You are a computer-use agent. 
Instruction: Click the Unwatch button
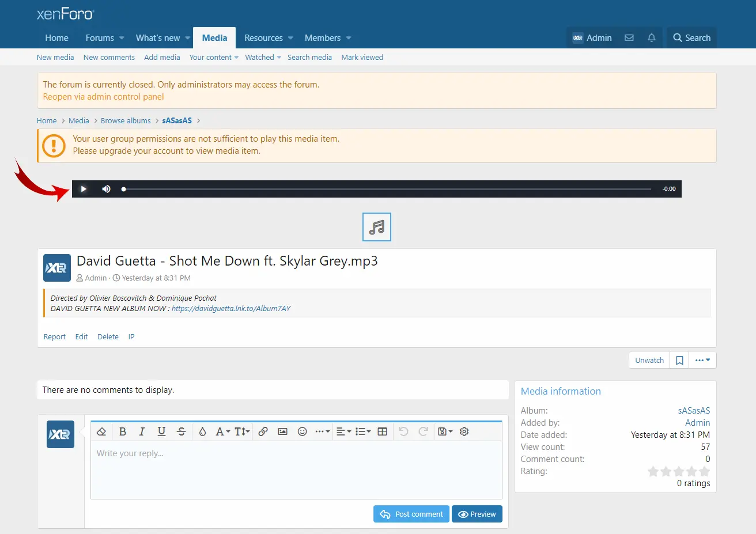coord(649,361)
